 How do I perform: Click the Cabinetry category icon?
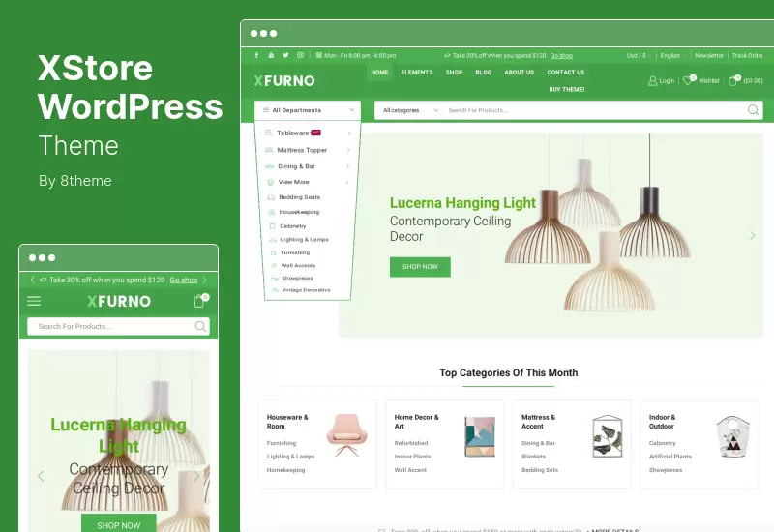coord(272,226)
